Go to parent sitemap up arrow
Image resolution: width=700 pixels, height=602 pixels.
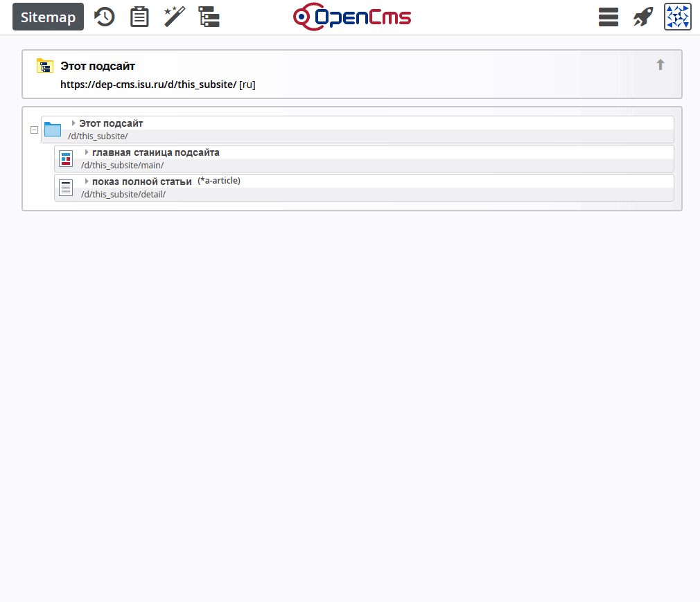660,65
